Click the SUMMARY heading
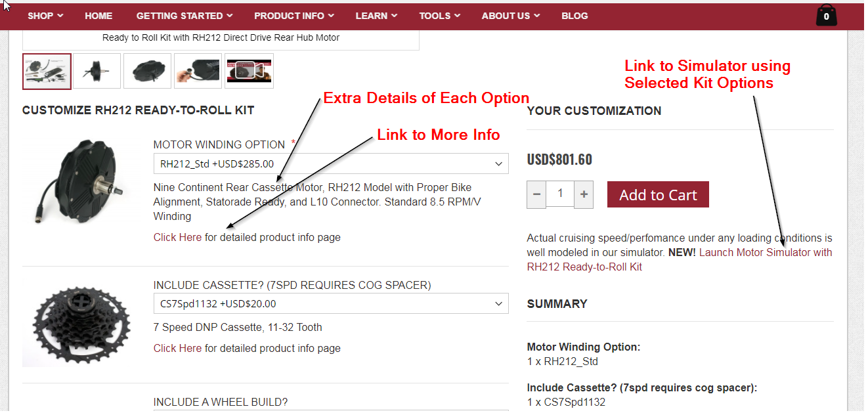 [x=557, y=304]
